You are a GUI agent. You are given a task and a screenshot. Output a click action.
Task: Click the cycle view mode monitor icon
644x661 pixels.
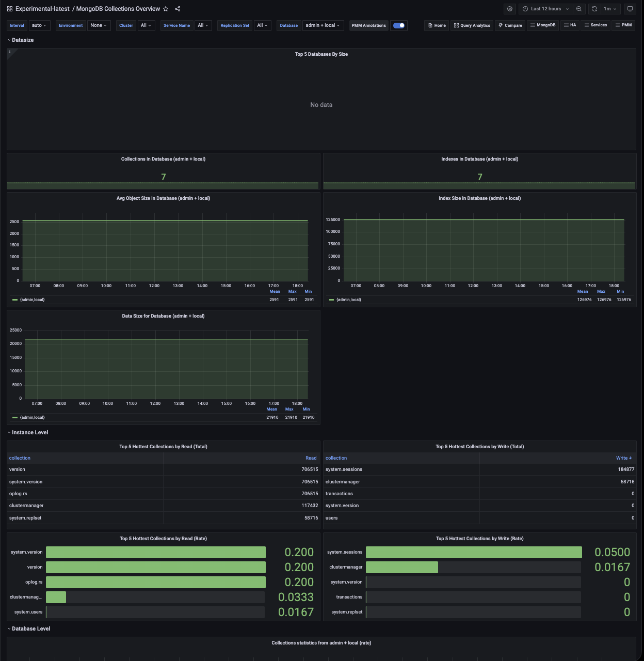click(x=630, y=9)
